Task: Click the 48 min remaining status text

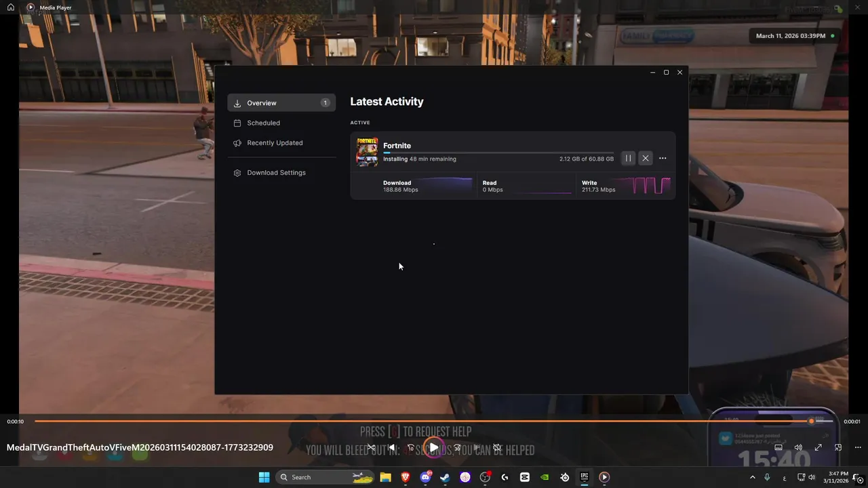Action: (x=433, y=159)
